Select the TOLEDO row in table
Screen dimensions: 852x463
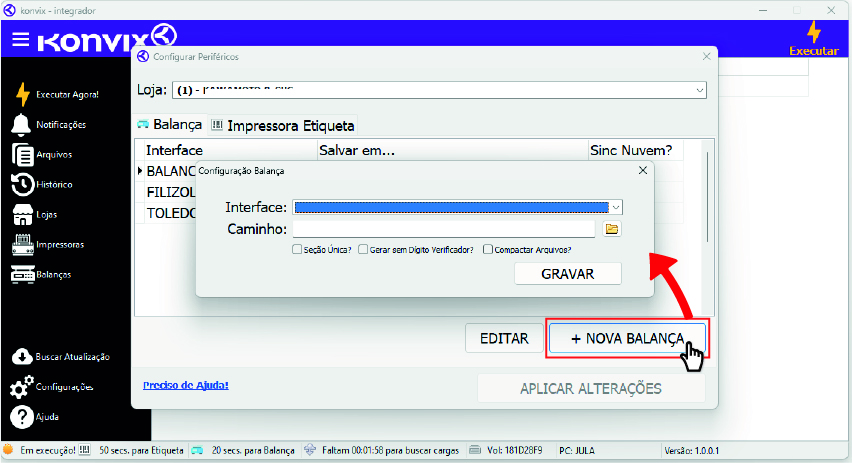[170, 213]
